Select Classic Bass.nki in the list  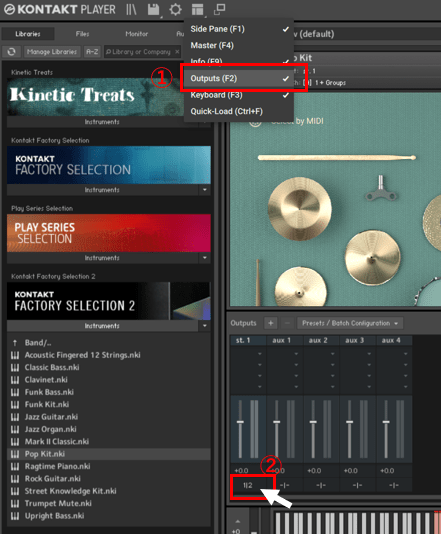click(x=109, y=367)
